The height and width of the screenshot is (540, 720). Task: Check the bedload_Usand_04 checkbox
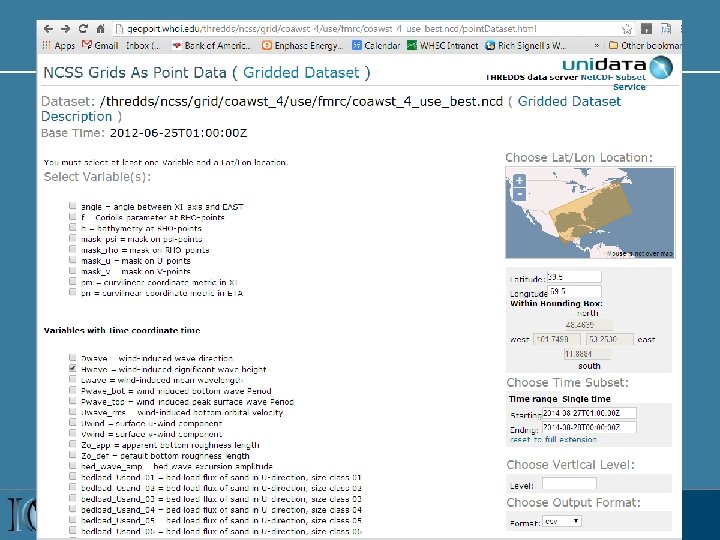coord(73,508)
